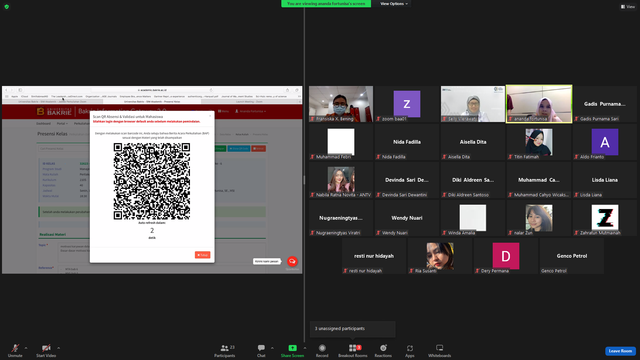Open the Apps panel

pos(410,350)
